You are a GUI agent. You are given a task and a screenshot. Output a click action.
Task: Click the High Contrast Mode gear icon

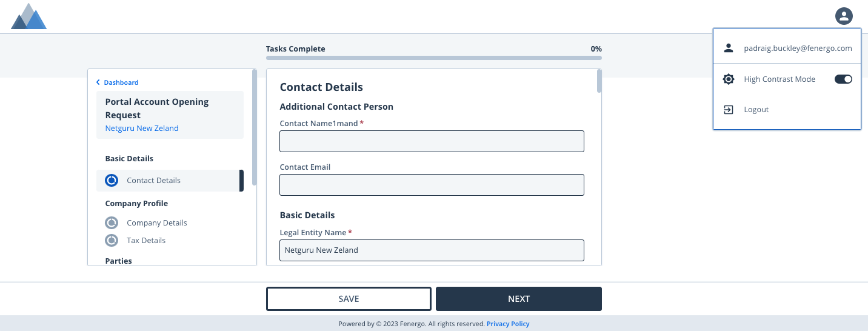click(x=729, y=79)
